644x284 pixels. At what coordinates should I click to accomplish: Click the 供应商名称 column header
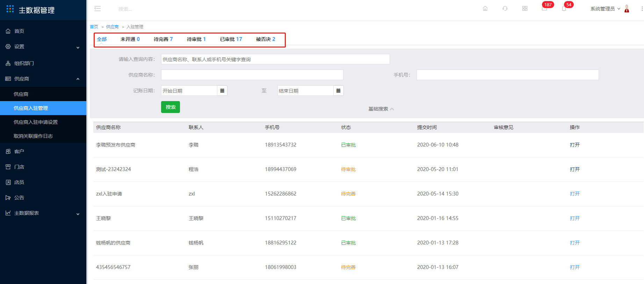coord(108,127)
